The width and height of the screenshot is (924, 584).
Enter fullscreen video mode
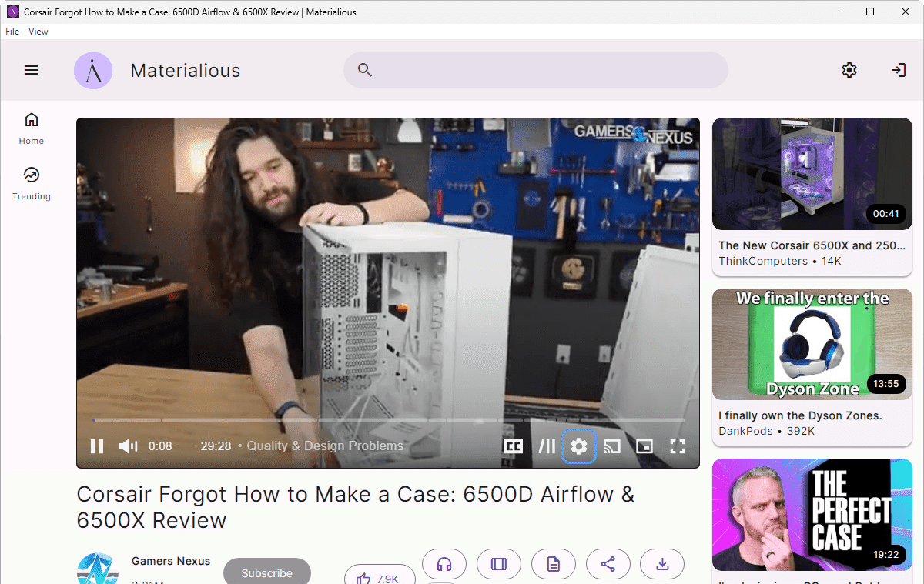(x=678, y=446)
